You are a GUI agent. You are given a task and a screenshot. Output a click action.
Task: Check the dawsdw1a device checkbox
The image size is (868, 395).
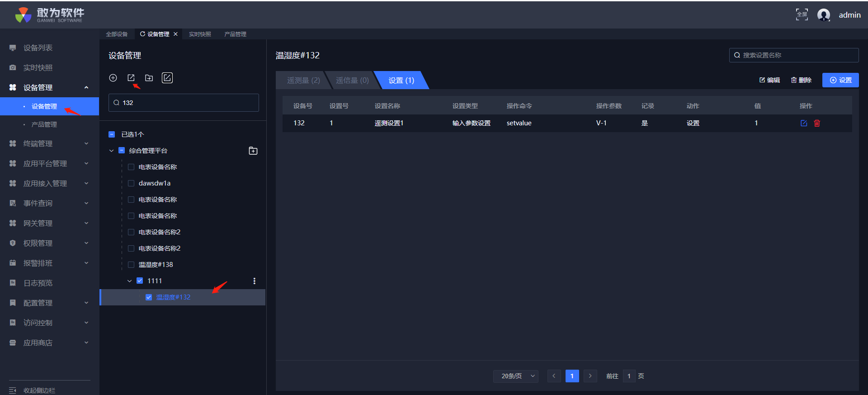point(131,183)
